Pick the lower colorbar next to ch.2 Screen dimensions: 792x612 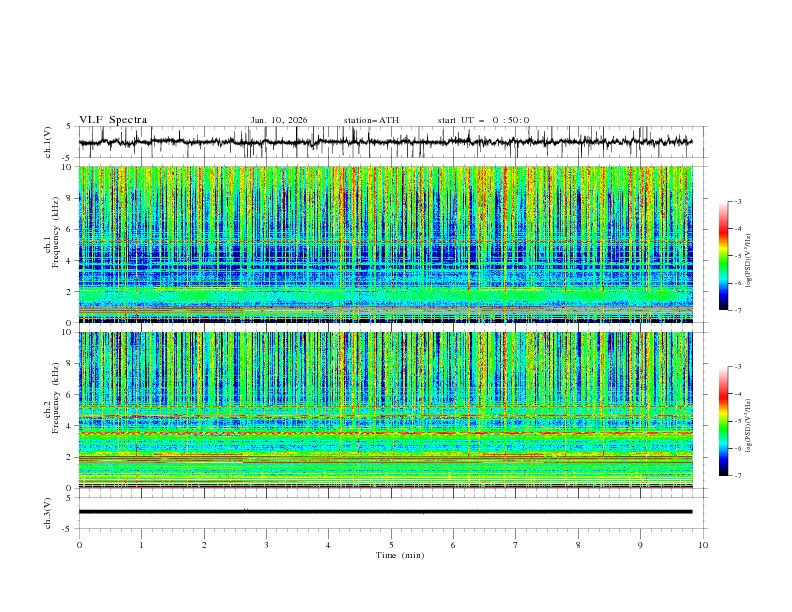(x=723, y=421)
